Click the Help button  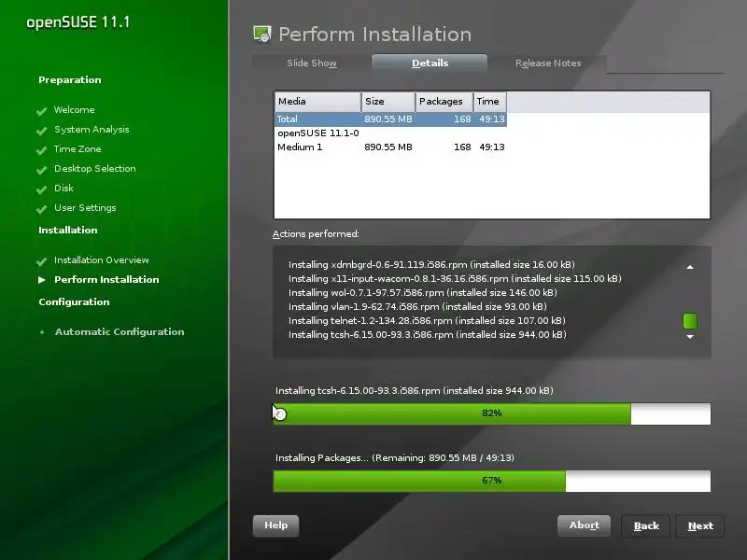pos(275,525)
